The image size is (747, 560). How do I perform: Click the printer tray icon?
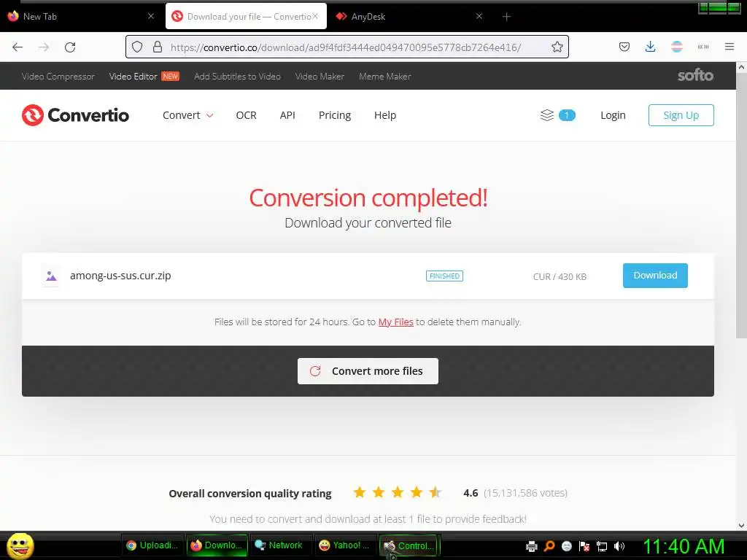pyautogui.click(x=531, y=546)
